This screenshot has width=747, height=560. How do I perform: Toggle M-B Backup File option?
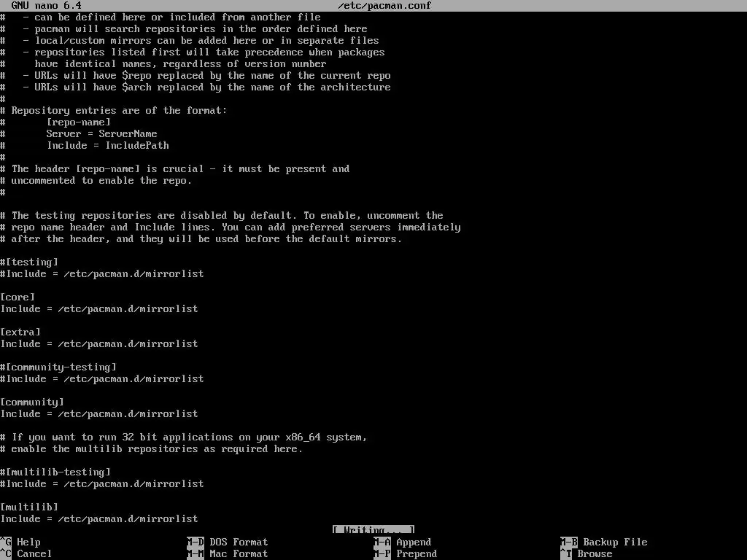604,542
